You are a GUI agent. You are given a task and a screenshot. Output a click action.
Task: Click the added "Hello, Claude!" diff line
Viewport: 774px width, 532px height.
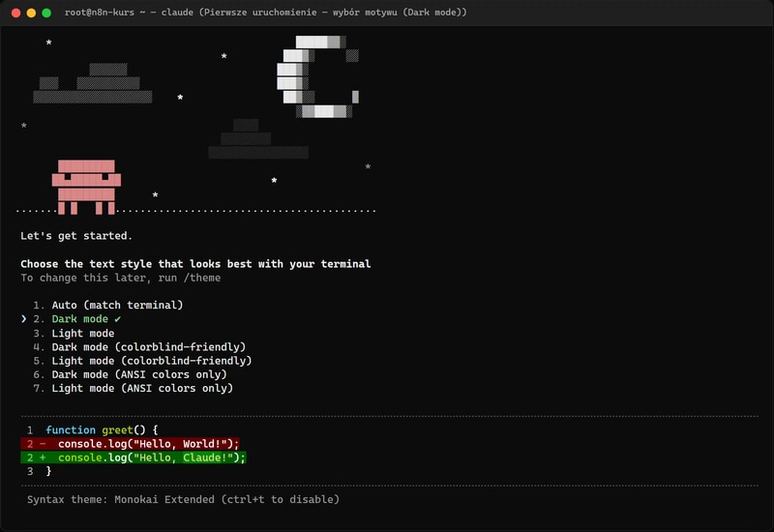(134, 458)
